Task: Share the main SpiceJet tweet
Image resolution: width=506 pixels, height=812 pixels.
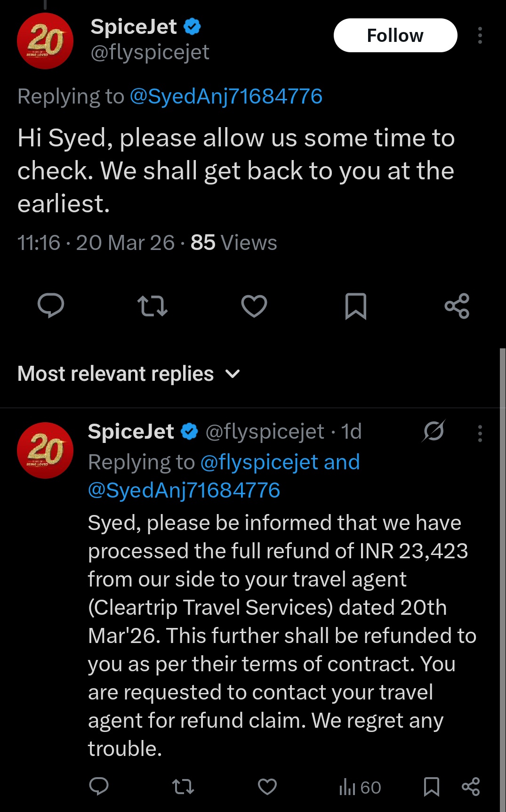Action: tap(457, 306)
